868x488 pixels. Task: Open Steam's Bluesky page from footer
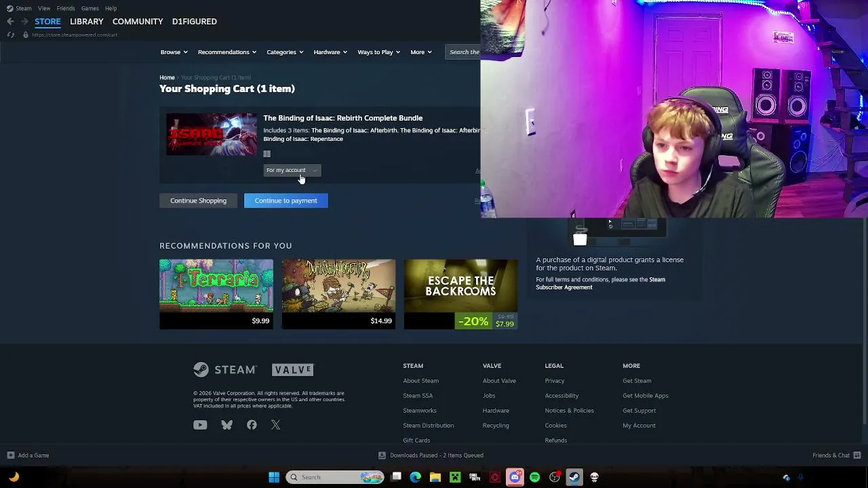click(x=226, y=425)
